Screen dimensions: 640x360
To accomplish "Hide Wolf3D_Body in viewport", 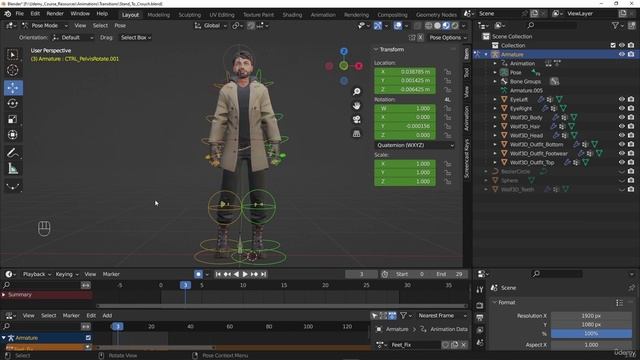I will [622, 118].
